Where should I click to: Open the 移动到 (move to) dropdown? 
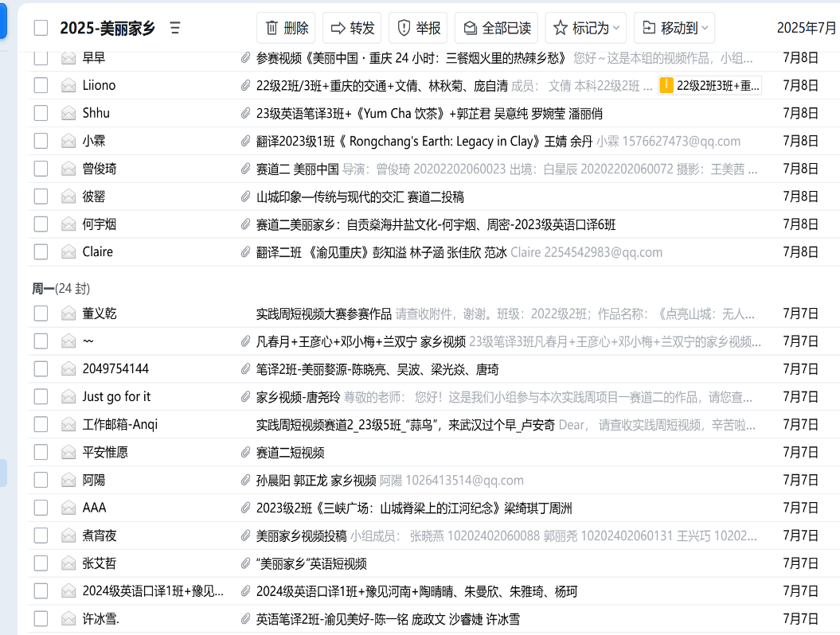tap(674, 28)
